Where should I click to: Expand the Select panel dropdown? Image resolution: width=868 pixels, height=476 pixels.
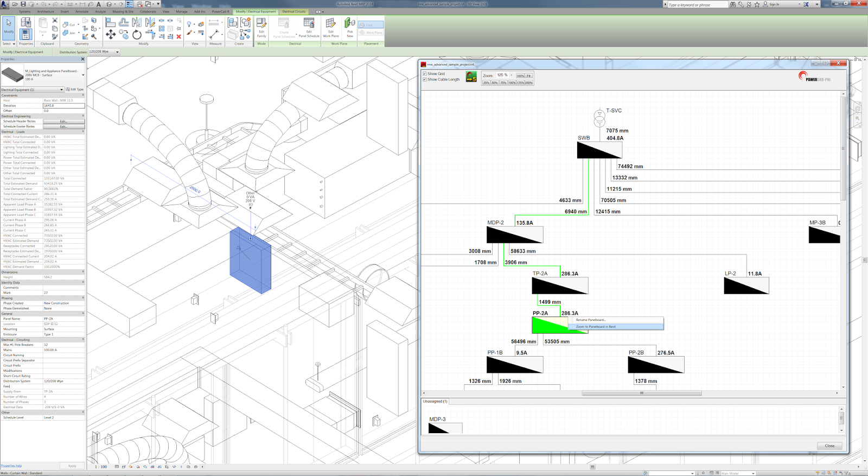(x=14, y=44)
